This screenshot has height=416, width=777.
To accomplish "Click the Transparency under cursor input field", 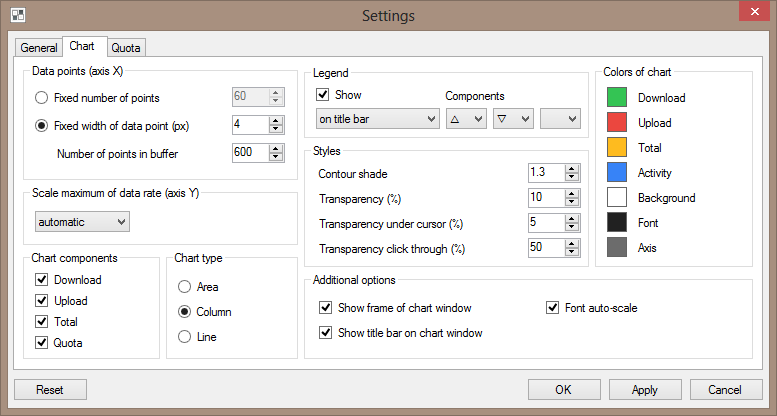I will point(546,223).
